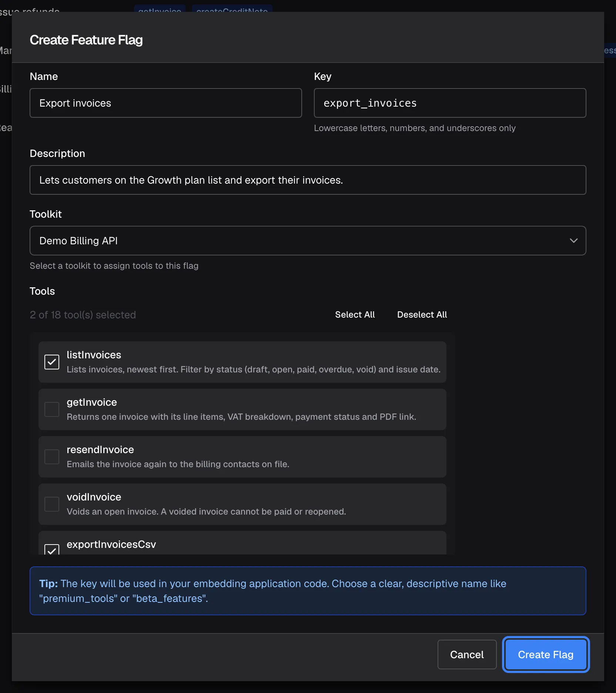Click the 'Select a toolkit to assign tools' helper text
616x693 pixels.
114,266
